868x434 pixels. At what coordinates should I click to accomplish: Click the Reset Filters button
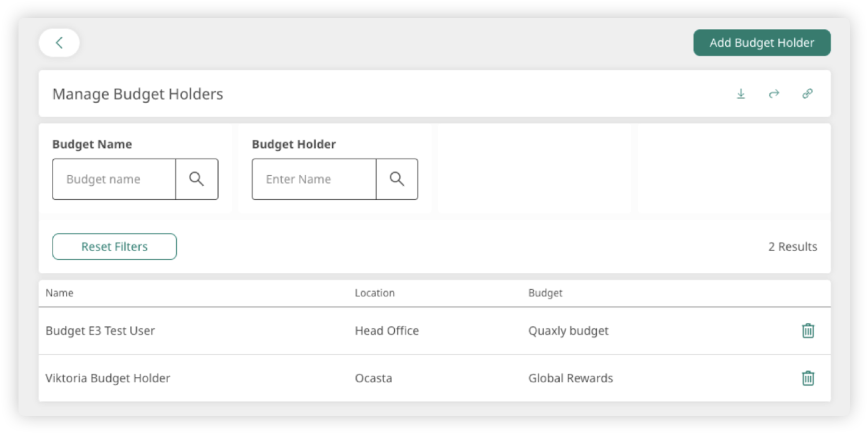(x=115, y=247)
